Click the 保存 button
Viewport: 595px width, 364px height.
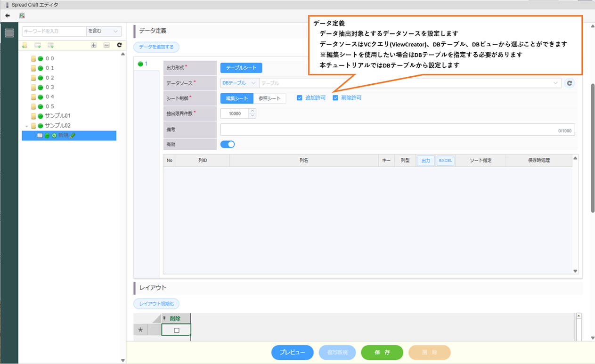[x=382, y=352]
